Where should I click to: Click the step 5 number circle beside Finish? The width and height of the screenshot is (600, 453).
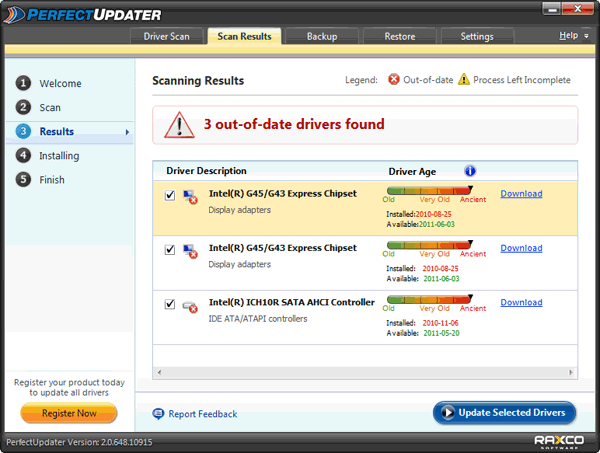pos(23,179)
